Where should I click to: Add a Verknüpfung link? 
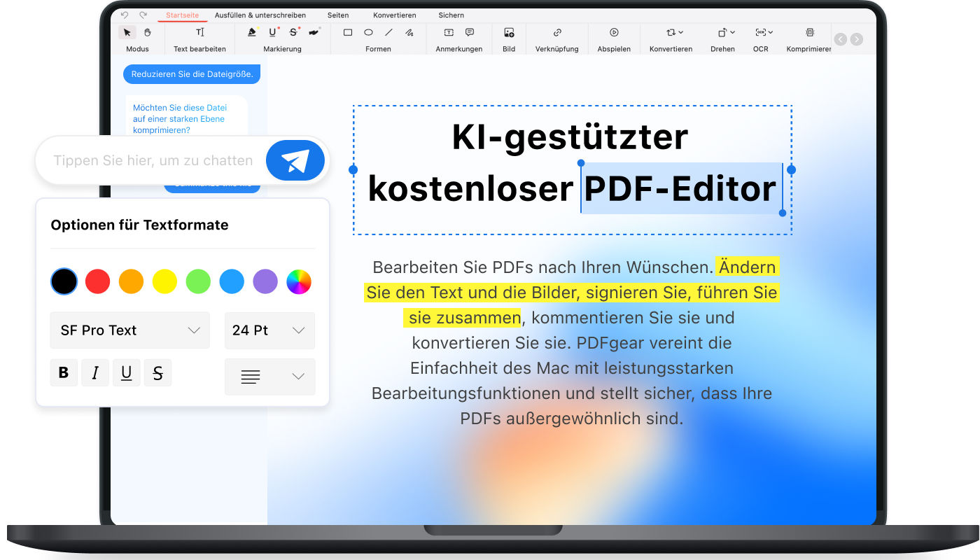point(556,32)
